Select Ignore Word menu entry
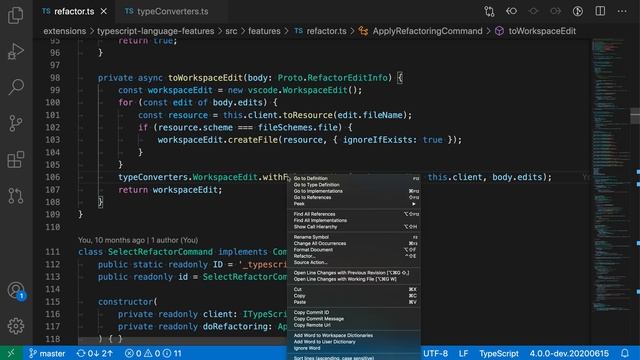Screen dimensions: 640x360 tap(354, 348)
